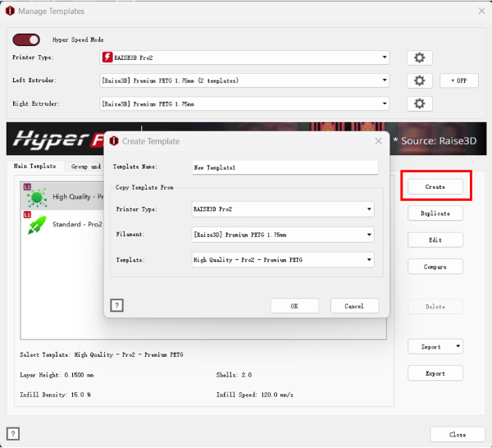The width and height of the screenshot is (492, 448).
Task: Click the help question mark in Create Template dialog
Action: click(117, 305)
